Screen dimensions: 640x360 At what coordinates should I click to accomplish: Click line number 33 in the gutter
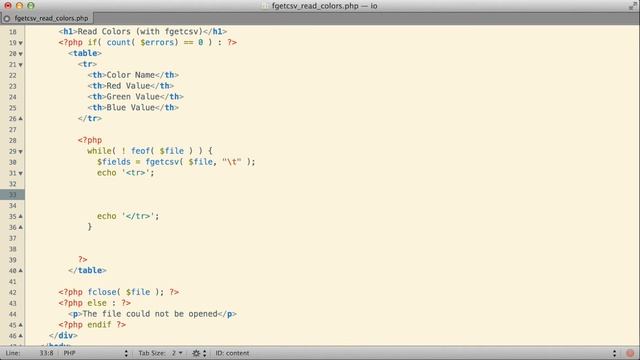click(13, 195)
